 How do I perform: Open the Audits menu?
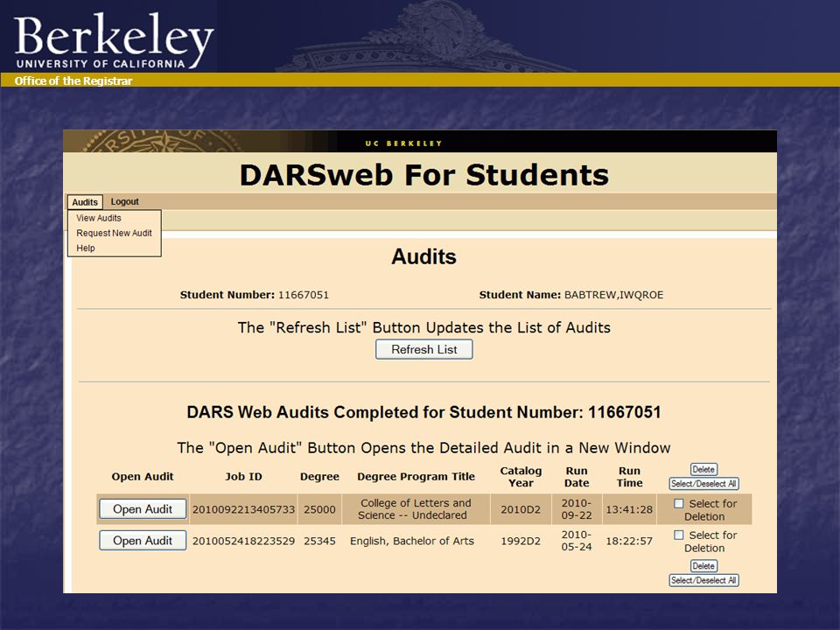(x=85, y=202)
